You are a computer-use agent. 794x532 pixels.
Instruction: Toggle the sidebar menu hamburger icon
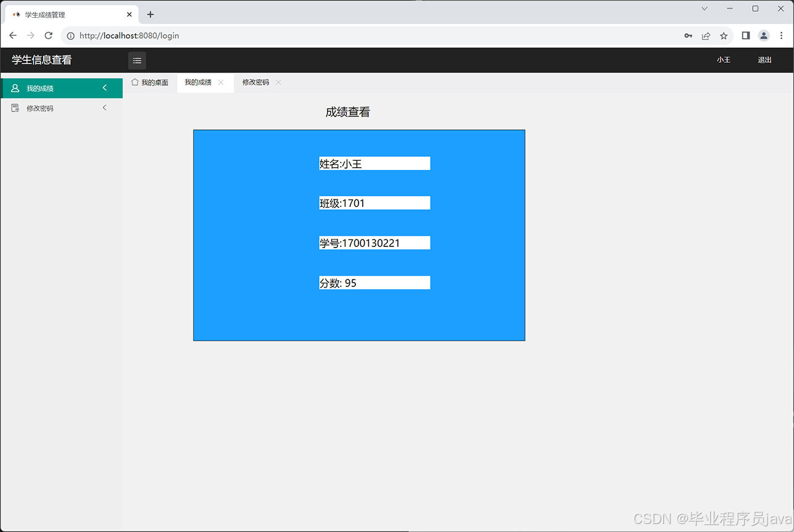[137, 60]
